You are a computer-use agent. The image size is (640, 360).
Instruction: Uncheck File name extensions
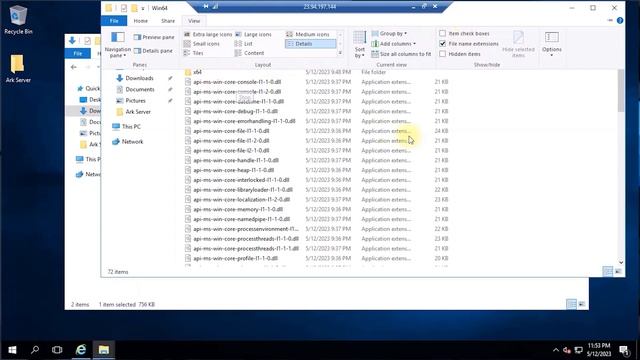pos(442,43)
